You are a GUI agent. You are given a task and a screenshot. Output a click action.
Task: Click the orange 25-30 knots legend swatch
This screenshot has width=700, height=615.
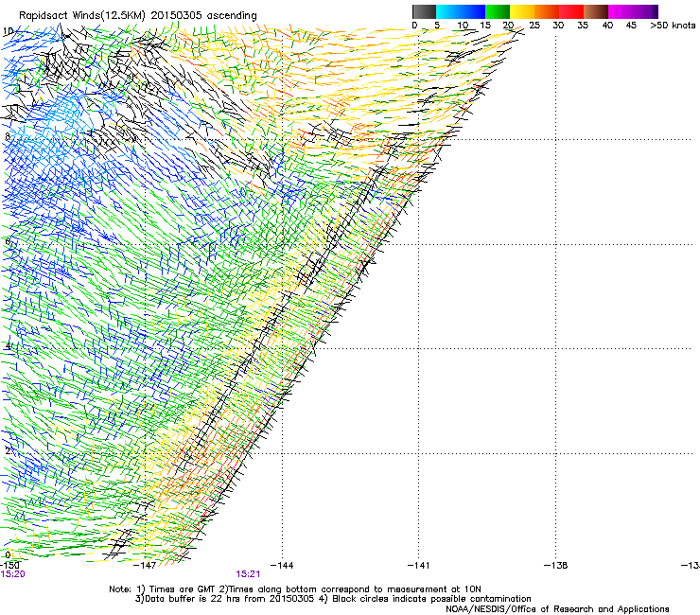[547, 11]
